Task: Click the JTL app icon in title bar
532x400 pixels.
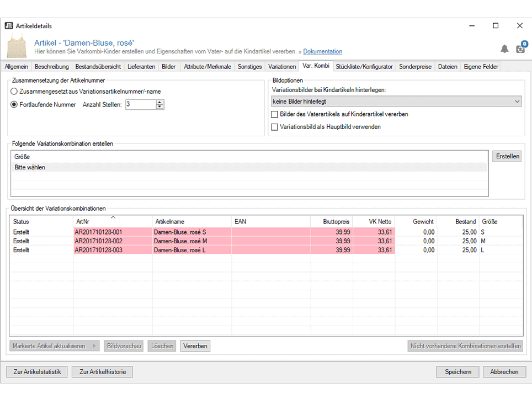Action: 8,26
